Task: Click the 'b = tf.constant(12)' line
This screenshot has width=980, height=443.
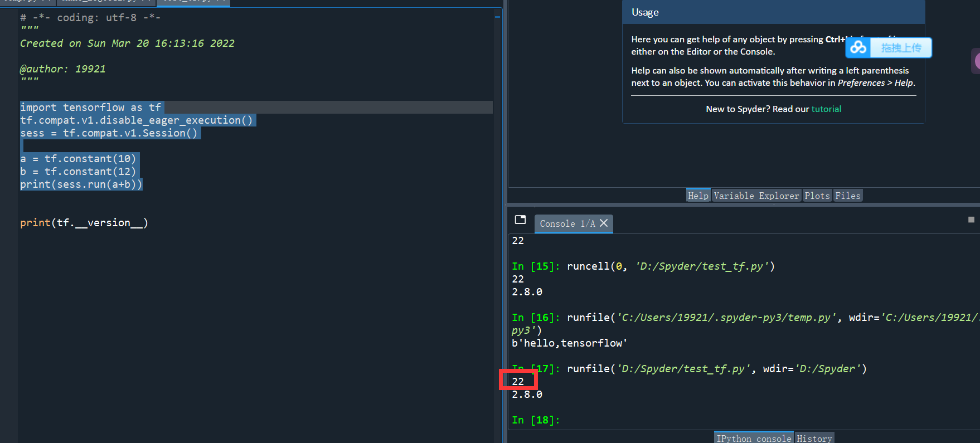Action: (79, 171)
